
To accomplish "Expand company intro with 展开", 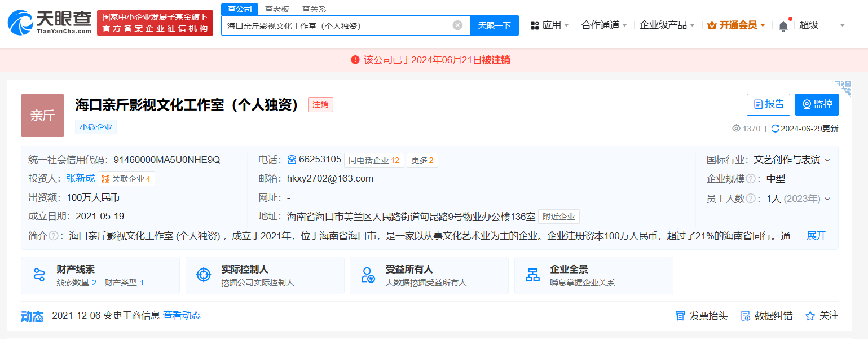I will tap(816, 236).
